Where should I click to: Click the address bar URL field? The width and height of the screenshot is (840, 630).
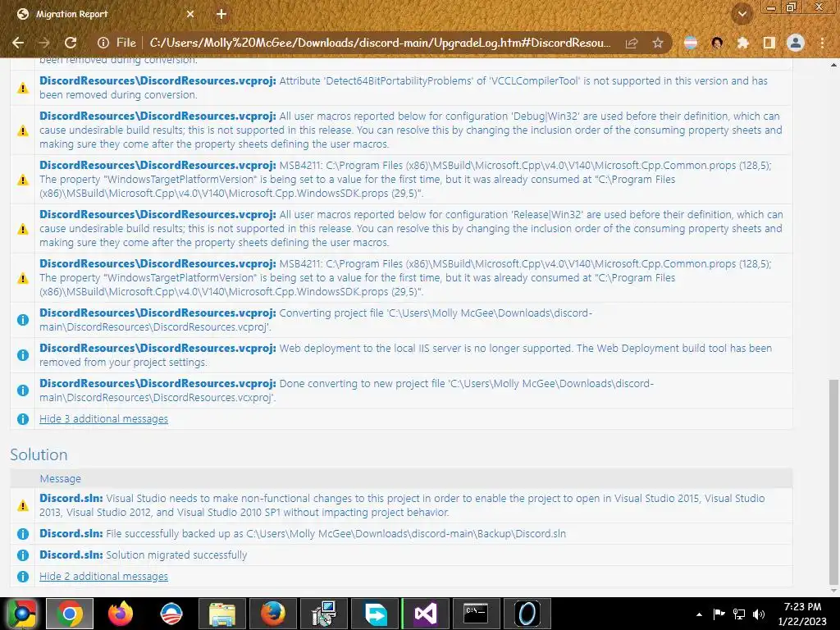point(379,43)
